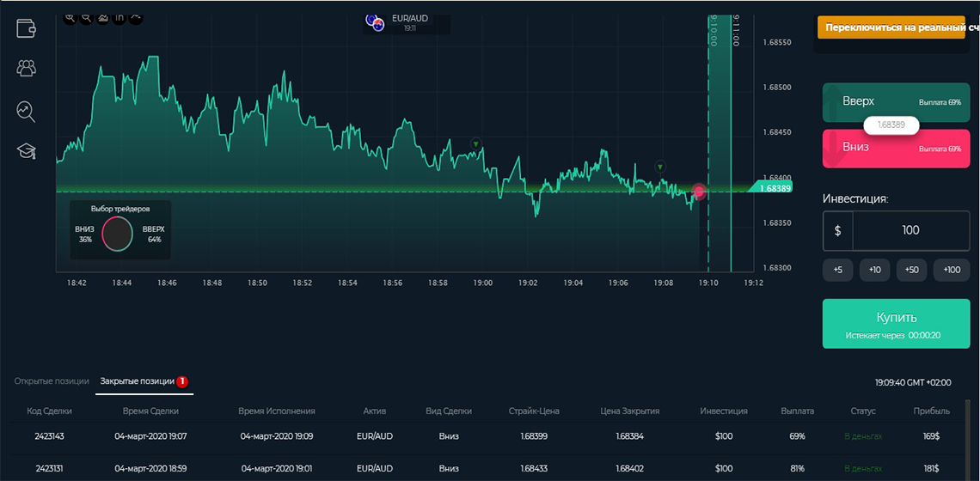
Task: Switch to Закрытые позиции tab
Action: coord(138,381)
